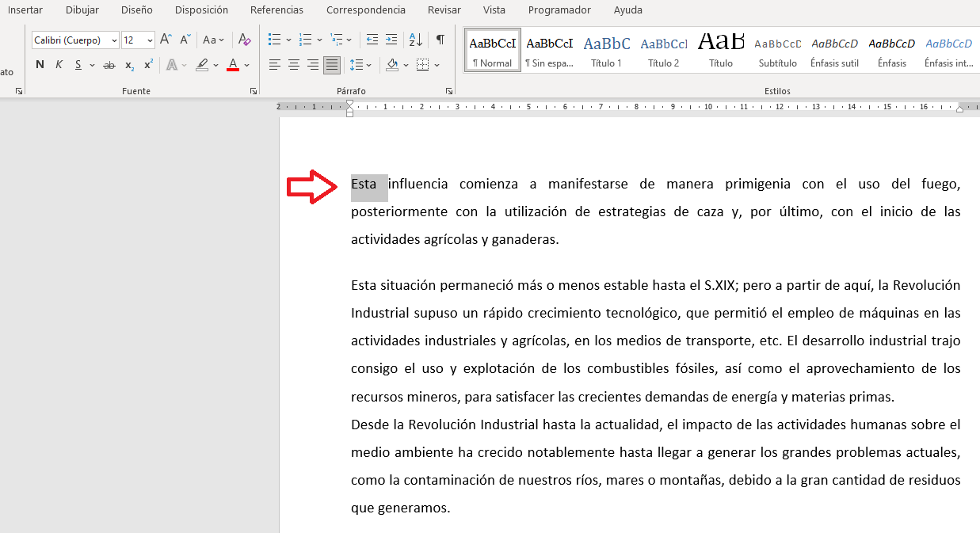Switch to the Disposición tab
980x533 pixels.
(201, 10)
